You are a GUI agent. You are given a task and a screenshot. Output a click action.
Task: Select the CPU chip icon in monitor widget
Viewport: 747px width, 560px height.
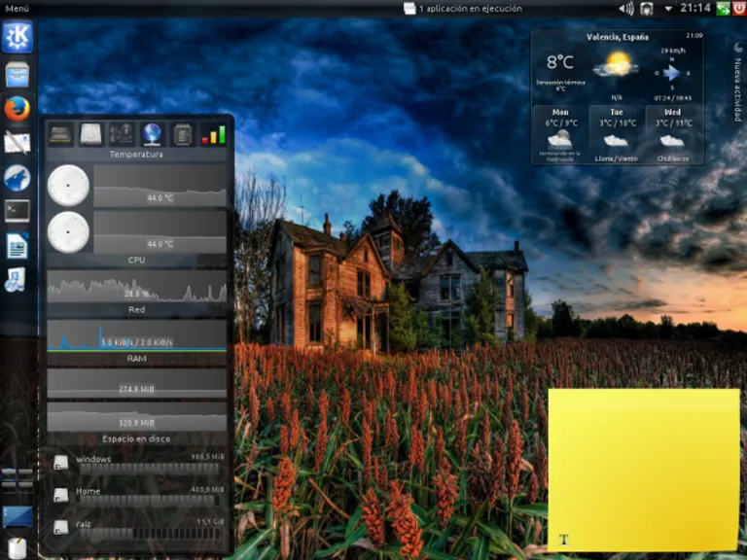182,134
